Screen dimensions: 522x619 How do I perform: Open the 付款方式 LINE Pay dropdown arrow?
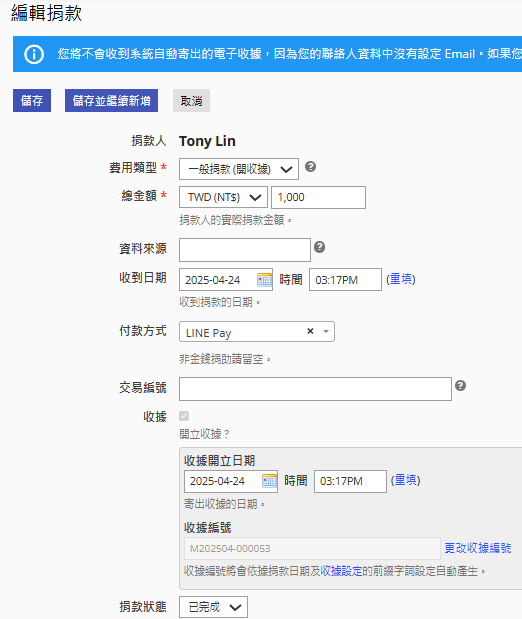click(326, 331)
